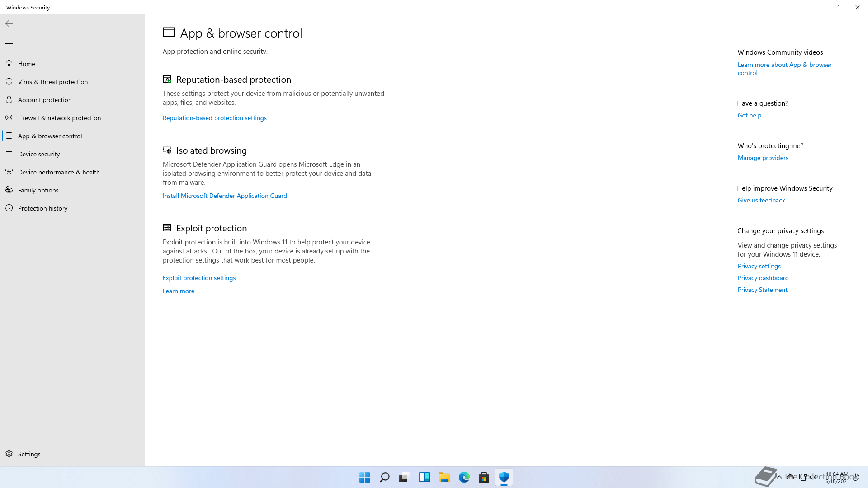Click Manage providers link
The image size is (868, 488).
pos(763,158)
